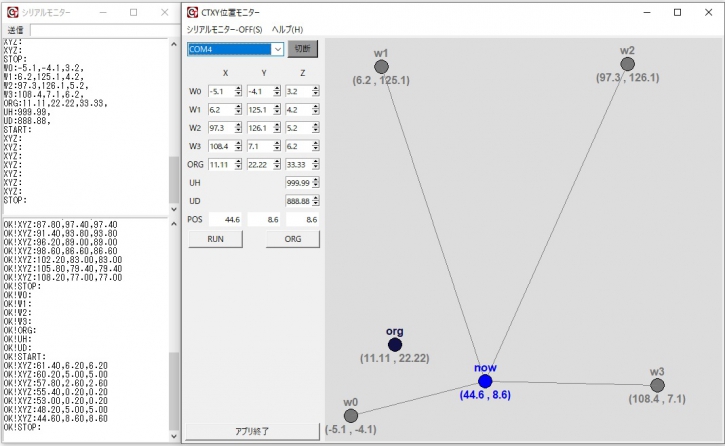
Task: Open the ヘルプ(H) menu
Action: 288,29
